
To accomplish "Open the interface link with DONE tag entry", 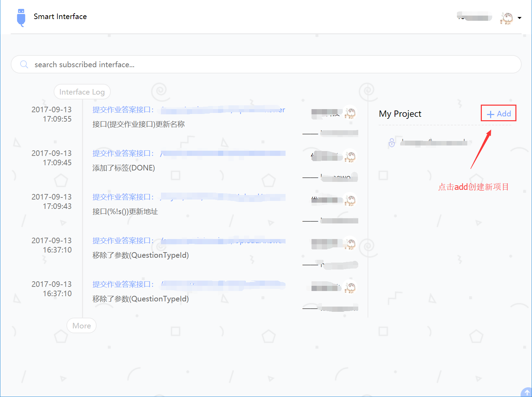I will pos(189,153).
